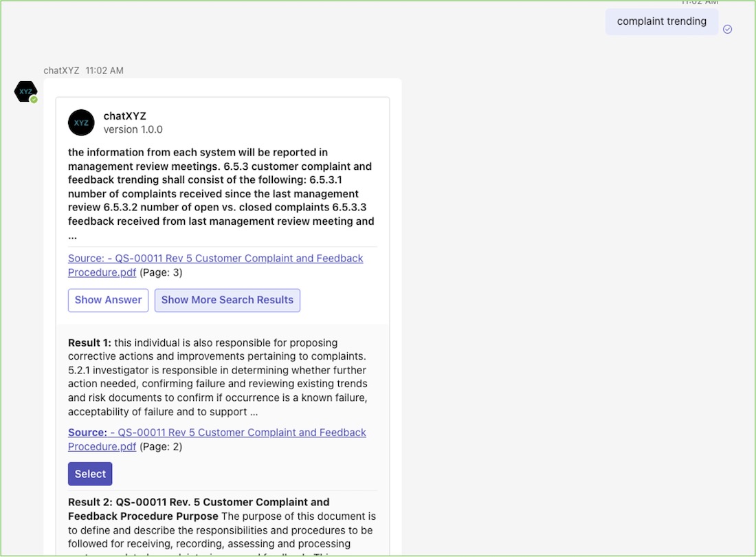The height and width of the screenshot is (557, 756).
Task: Click the chatXYZ sender name above message
Action: point(61,70)
